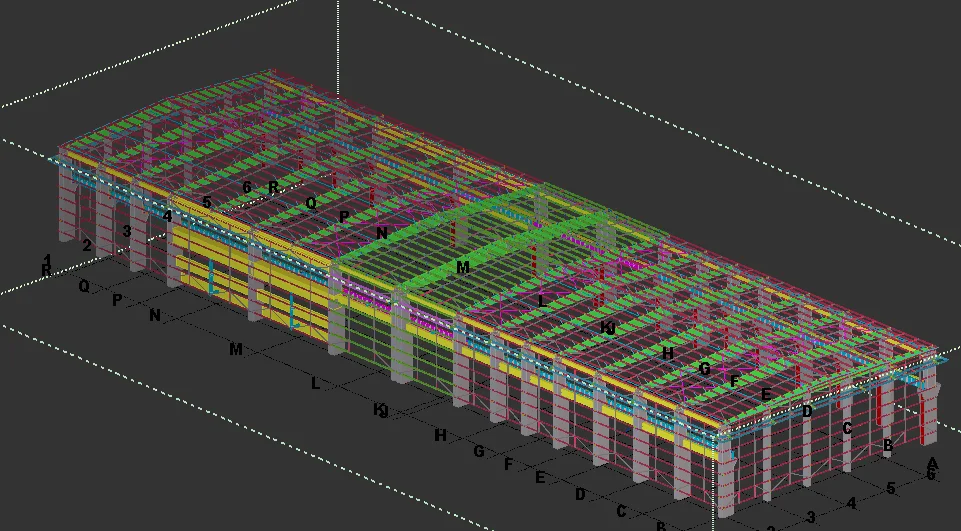Select grid label E on the ground gridline

(540, 477)
